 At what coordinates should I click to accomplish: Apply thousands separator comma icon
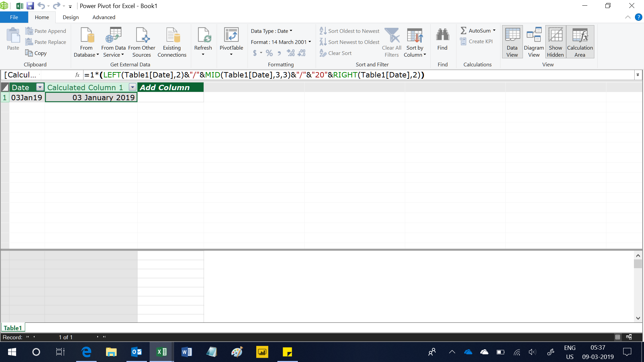point(279,53)
